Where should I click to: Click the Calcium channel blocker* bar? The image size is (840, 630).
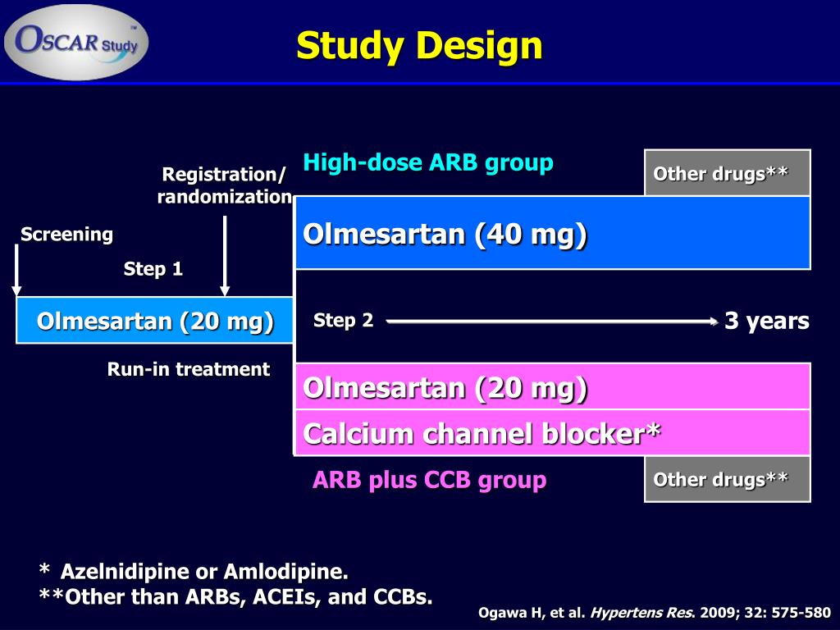click(x=553, y=433)
